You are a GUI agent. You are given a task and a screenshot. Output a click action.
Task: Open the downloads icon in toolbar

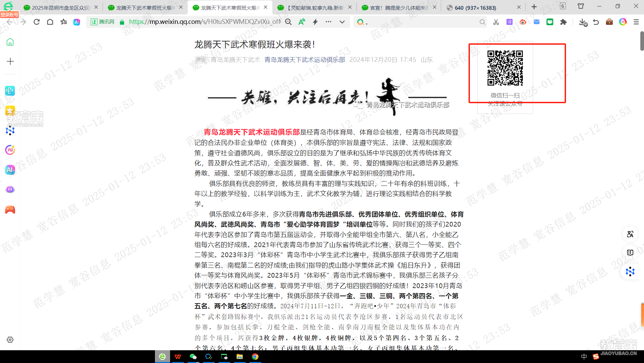point(583,22)
